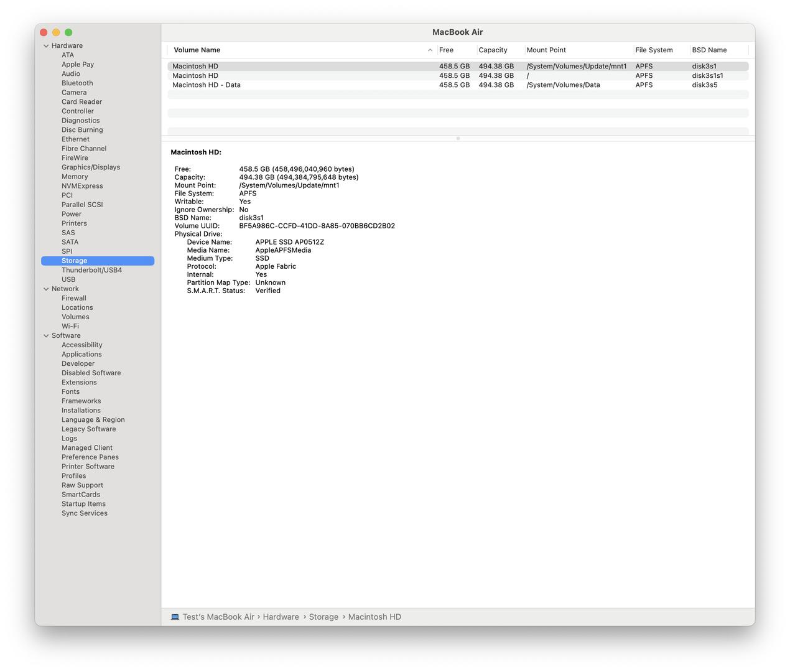Collapse the Network section chevron

pyautogui.click(x=46, y=289)
